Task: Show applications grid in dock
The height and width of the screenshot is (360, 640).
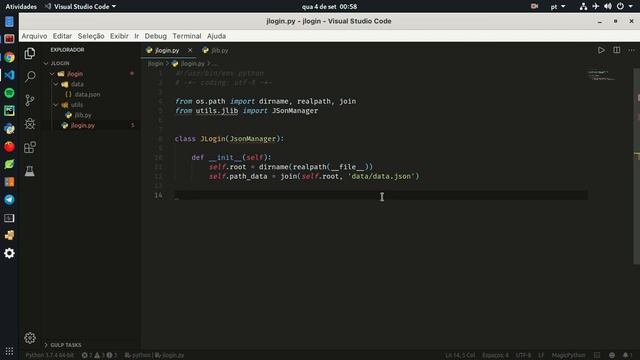Action: (9, 351)
